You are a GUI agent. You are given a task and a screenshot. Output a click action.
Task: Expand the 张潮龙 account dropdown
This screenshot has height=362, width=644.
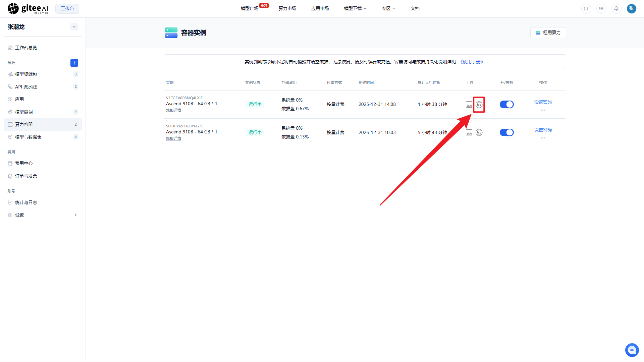[x=74, y=27]
